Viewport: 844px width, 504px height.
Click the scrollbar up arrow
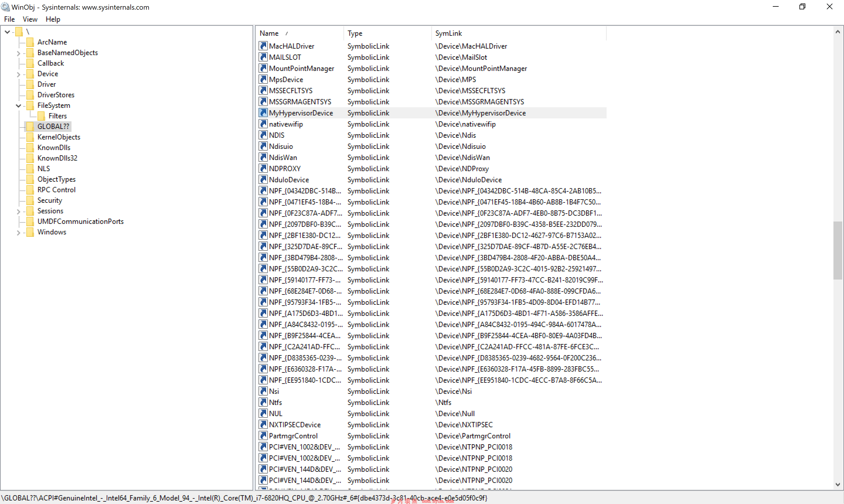pos(838,32)
